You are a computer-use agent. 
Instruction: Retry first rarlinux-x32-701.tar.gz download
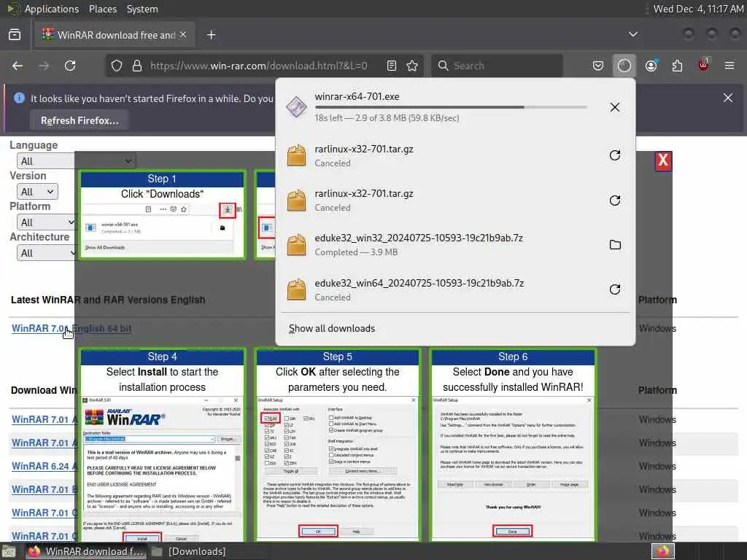[615, 155]
